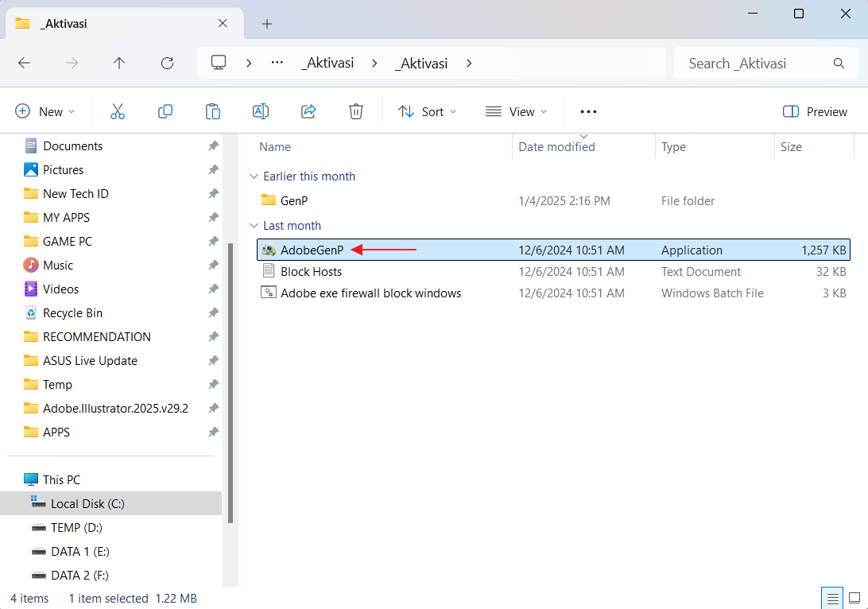Viewport: 868px width, 609px height.
Task: Click the Paste clipboard icon
Action: pyautogui.click(x=213, y=112)
